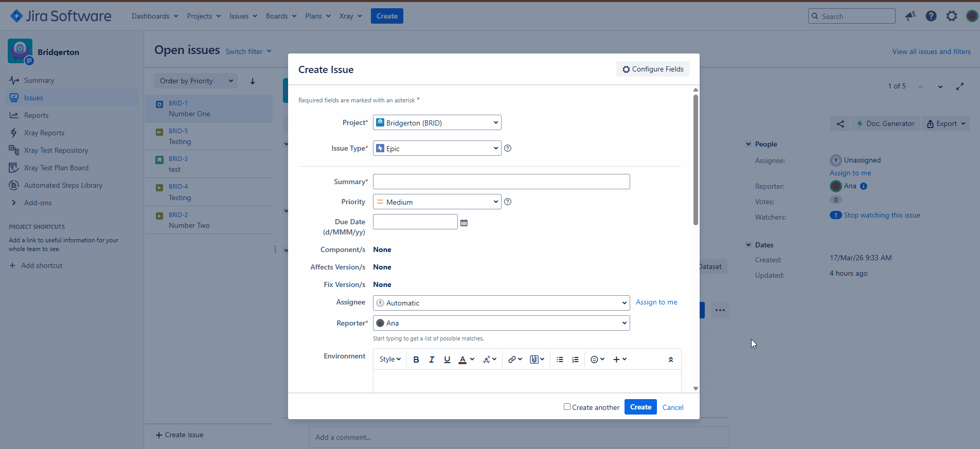The width and height of the screenshot is (980, 449).
Task: Show help for Issue Type field
Action: click(508, 148)
